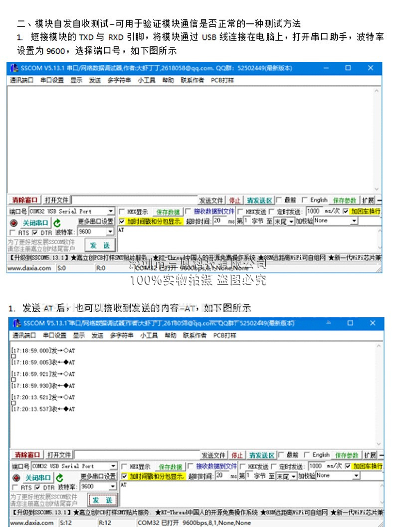Screen dimensions: 394x532
Task: Enable English checkbox in empty-log SSCOM window
Action: [x=305, y=200]
